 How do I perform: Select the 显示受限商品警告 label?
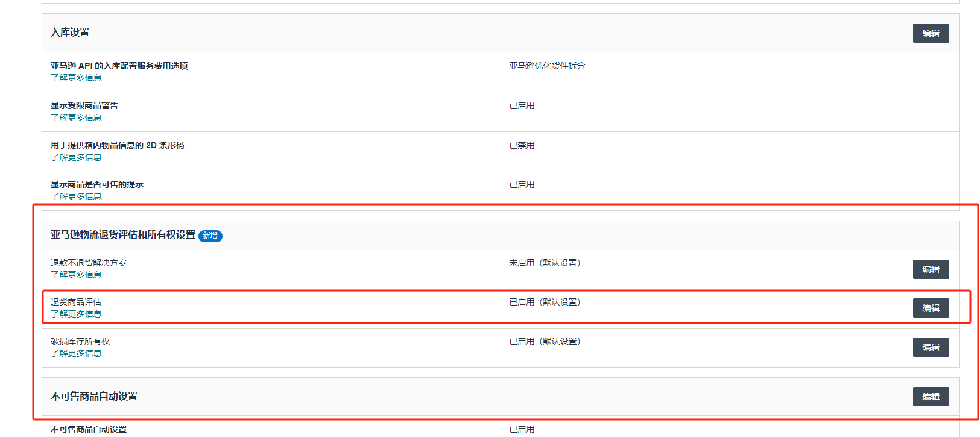click(x=84, y=105)
